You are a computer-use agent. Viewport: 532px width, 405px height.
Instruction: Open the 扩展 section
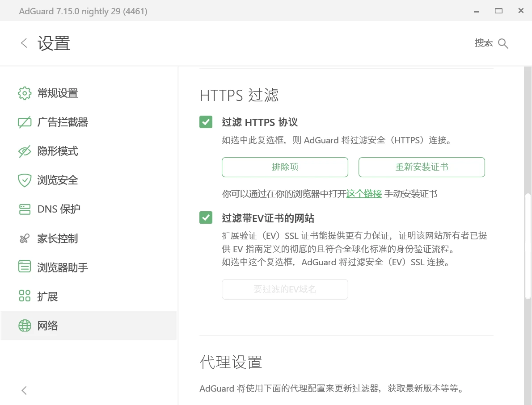89,296
